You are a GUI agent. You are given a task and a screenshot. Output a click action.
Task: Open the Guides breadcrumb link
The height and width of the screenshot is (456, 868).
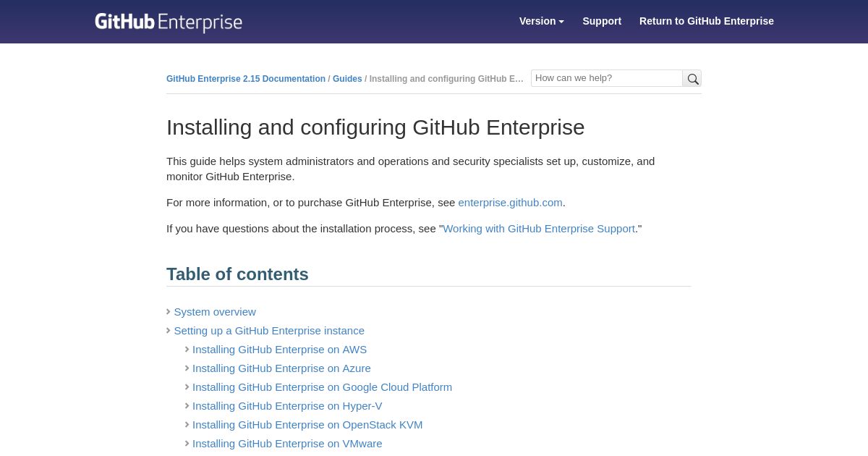click(x=347, y=79)
